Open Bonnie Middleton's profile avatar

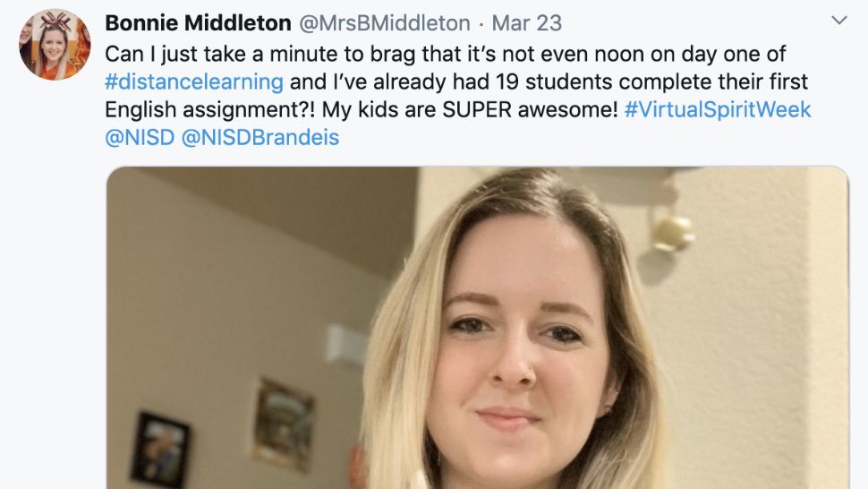(x=55, y=45)
